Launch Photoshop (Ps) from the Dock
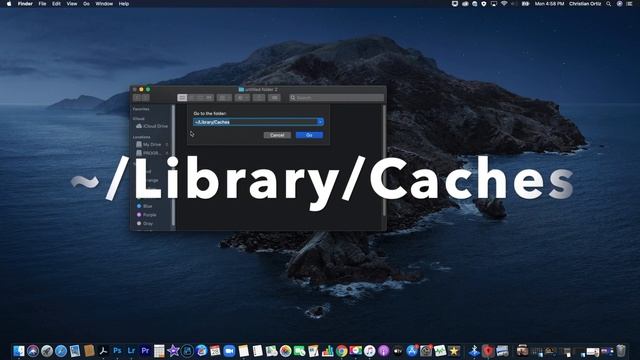The width and height of the screenshot is (640, 360). (118, 351)
